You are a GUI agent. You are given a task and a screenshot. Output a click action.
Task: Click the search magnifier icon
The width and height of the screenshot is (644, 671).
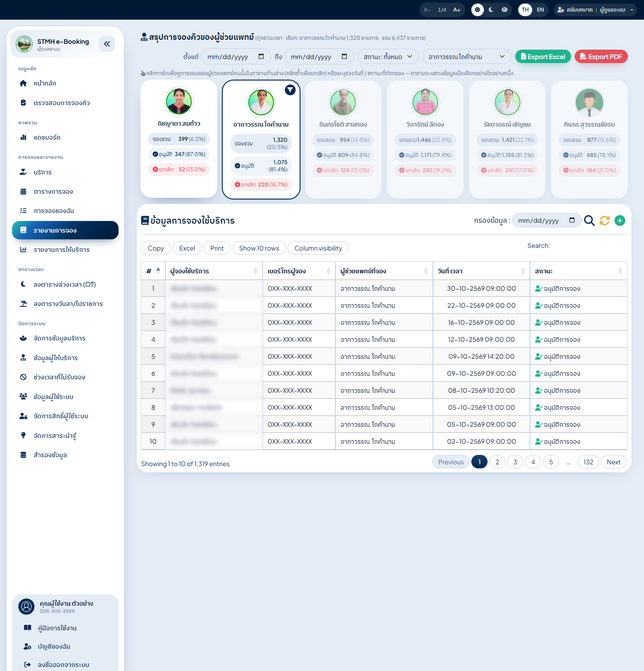589,221
